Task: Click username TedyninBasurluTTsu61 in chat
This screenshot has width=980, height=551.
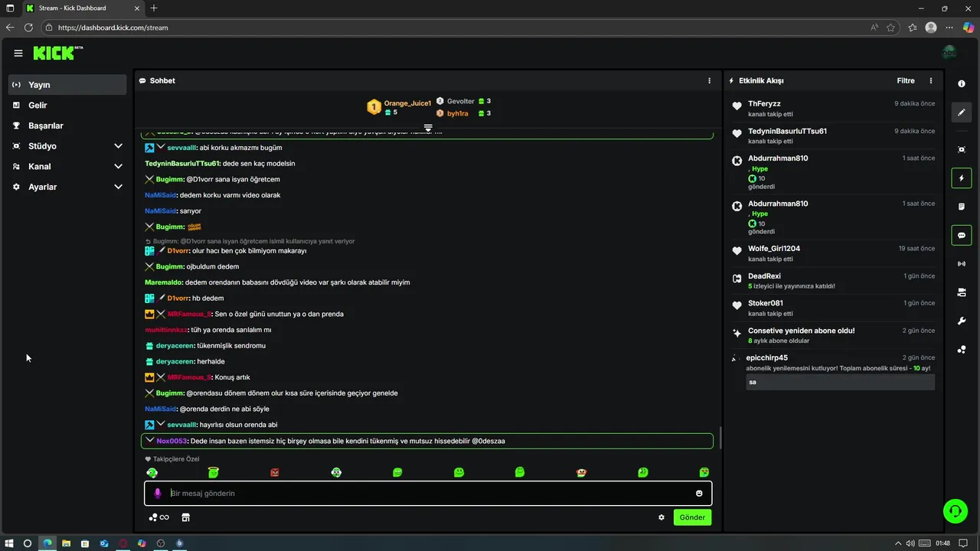Action: [182, 164]
